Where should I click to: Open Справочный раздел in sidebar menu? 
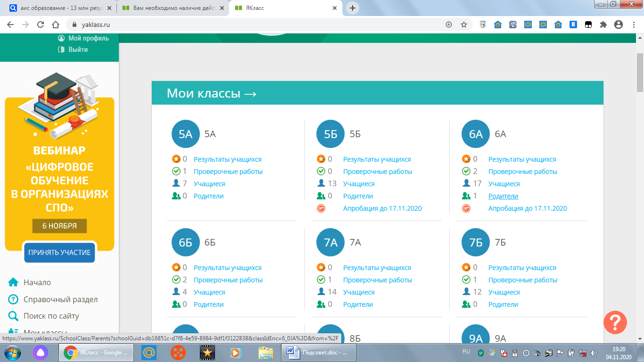coord(61,299)
